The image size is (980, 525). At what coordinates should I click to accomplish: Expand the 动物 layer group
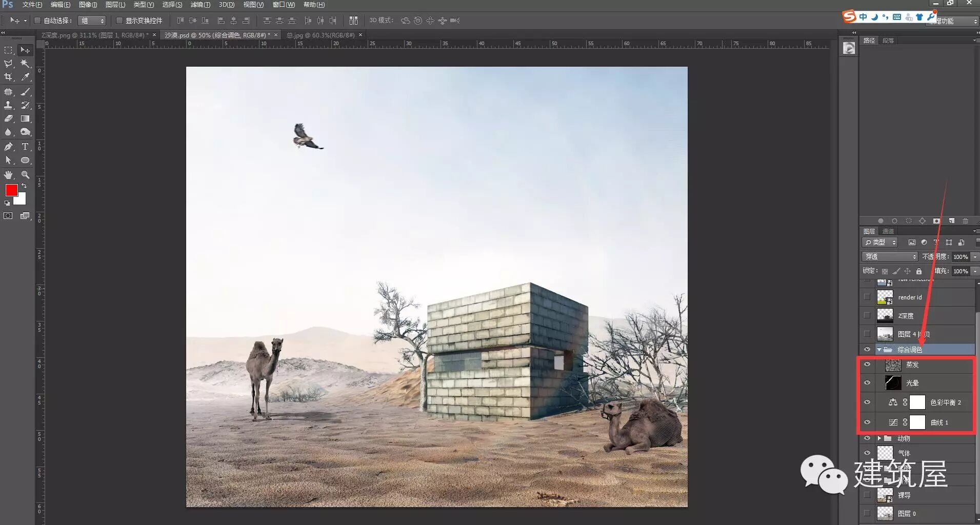pyautogui.click(x=879, y=438)
